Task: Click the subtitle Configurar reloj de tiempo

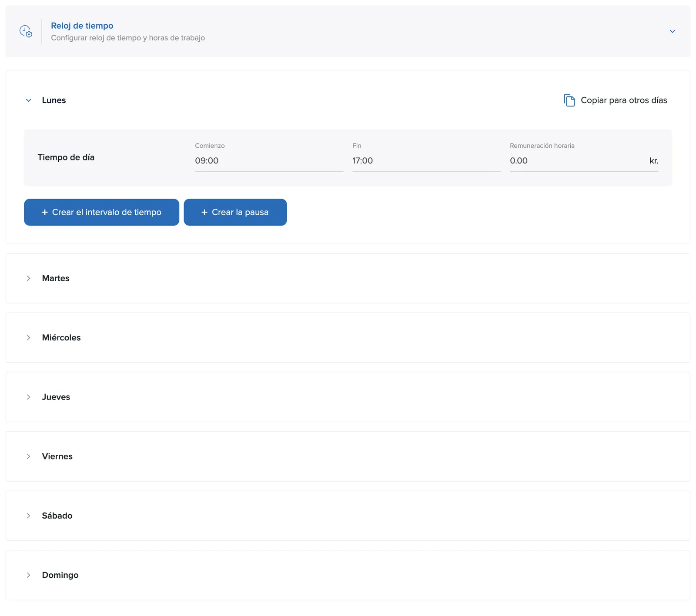Action: click(128, 38)
